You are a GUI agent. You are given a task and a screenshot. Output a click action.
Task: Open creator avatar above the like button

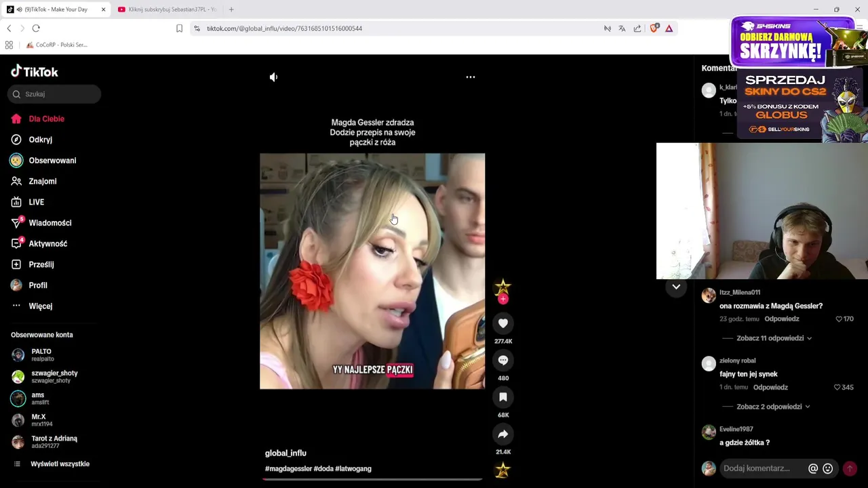502,287
